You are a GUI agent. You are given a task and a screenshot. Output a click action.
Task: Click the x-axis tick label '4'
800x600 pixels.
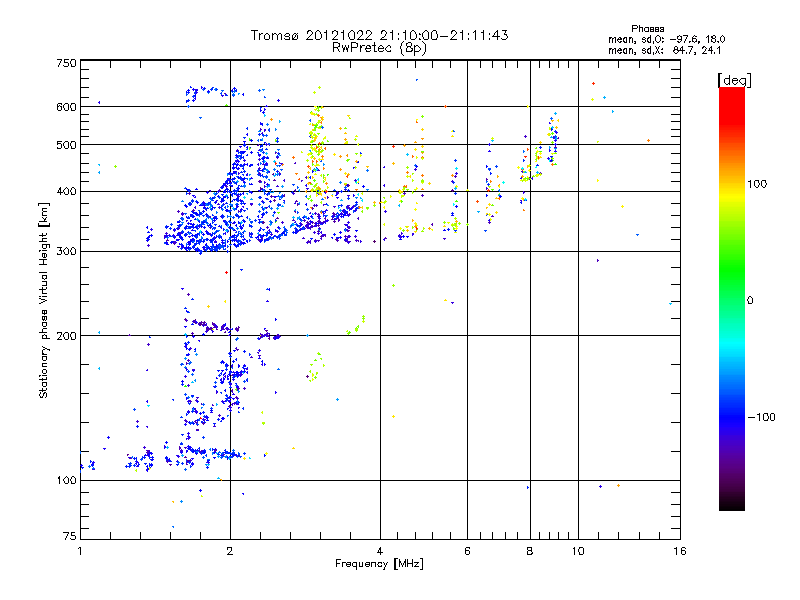pos(380,551)
